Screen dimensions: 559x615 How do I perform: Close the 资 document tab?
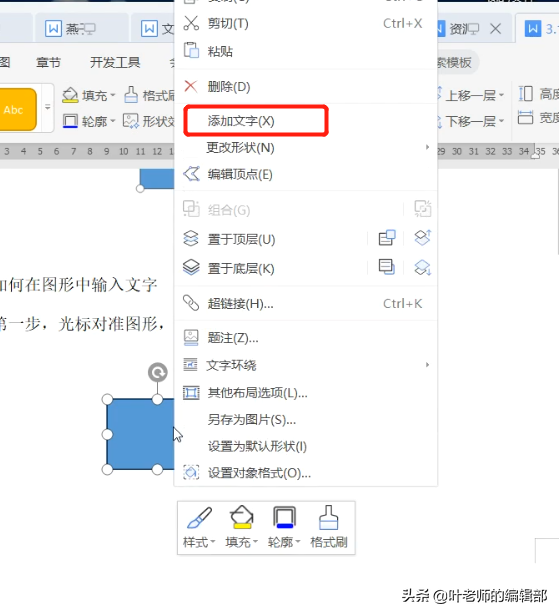point(496,28)
